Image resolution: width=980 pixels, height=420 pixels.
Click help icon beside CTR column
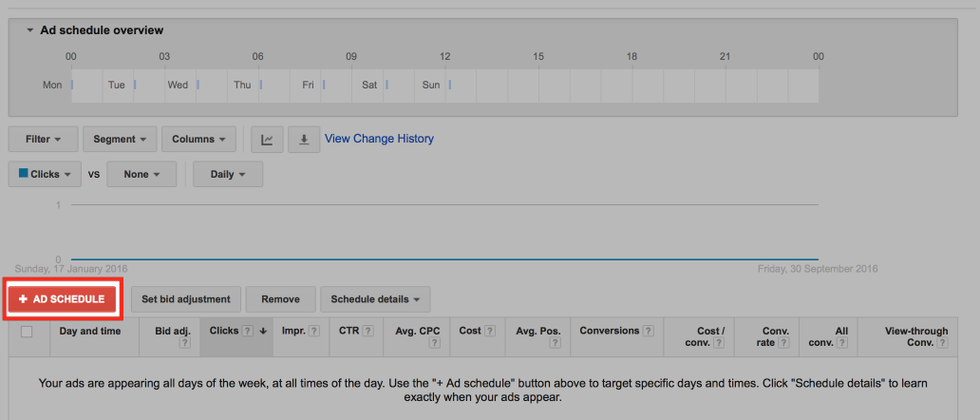[367, 332]
